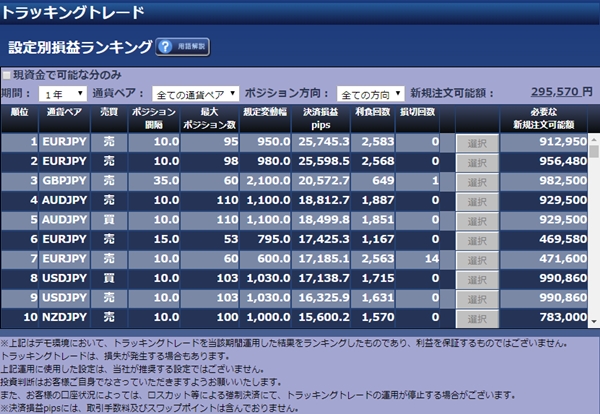Click 選択 button for rank 2 EURJPY
Screen dimensions: 600x414
tap(477, 163)
